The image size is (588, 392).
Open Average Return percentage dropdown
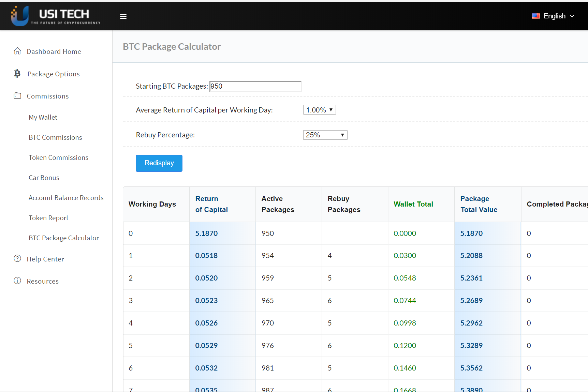pos(319,110)
